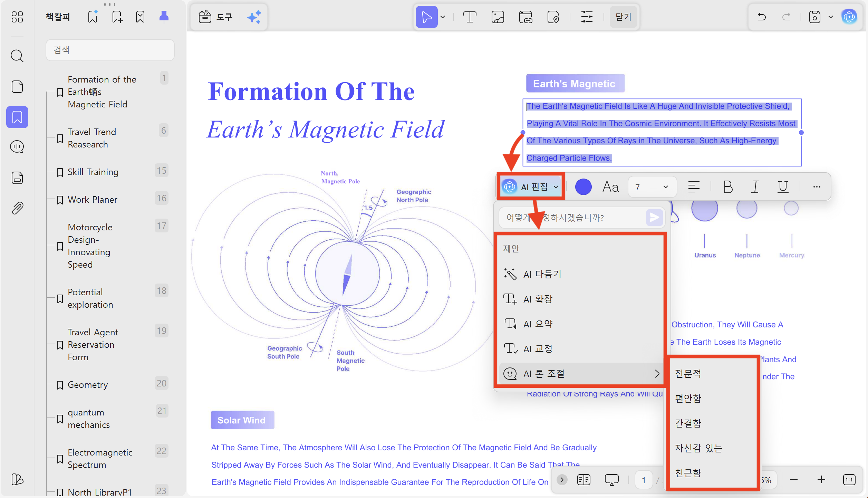Select the Link tool in the toolbar
The width and height of the screenshot is (868, 498).
pyautogui.click(x=525, y=17)
